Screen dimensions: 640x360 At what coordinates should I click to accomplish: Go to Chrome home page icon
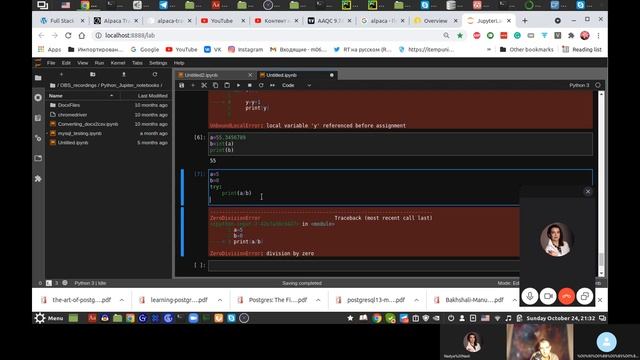tap(82, 36)
